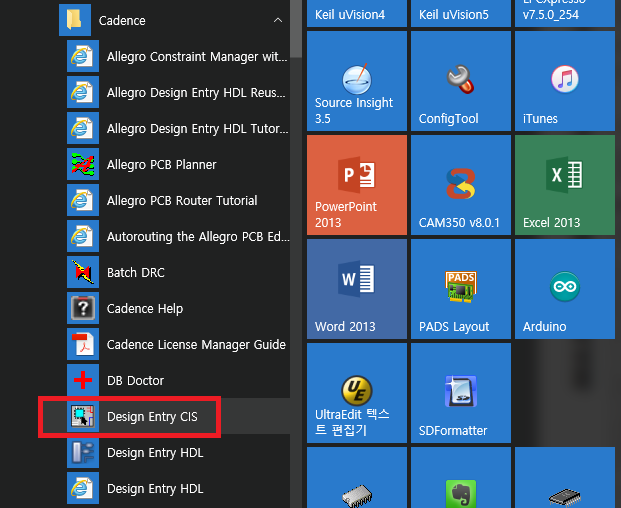The width and height of the screenshot is (621, 508).
Task: Open the Cadence folder icon
Action: point(75,20)
